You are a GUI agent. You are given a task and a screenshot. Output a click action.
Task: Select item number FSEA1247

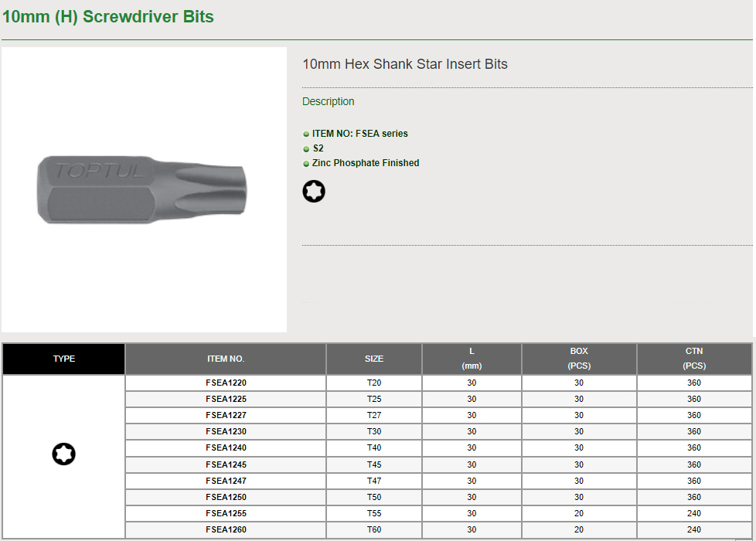[x=226, y=481]
